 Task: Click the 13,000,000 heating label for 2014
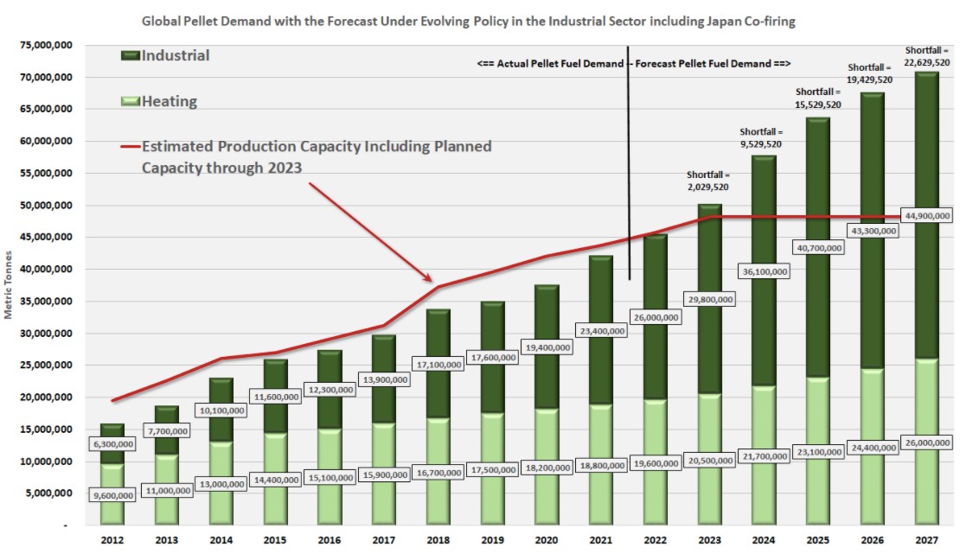(221, 484)
